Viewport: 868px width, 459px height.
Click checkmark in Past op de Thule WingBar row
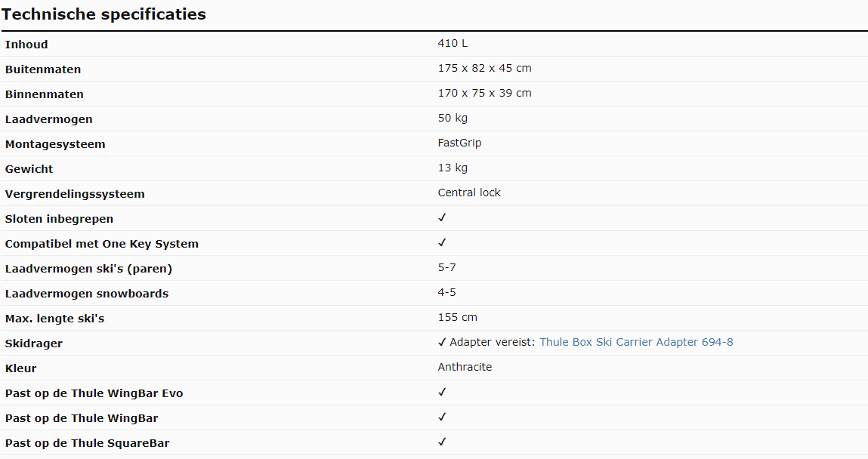442,417
